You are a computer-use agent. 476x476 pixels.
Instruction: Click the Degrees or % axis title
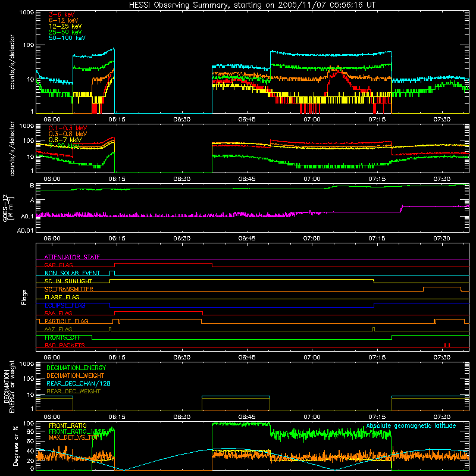tap(16, 446)
